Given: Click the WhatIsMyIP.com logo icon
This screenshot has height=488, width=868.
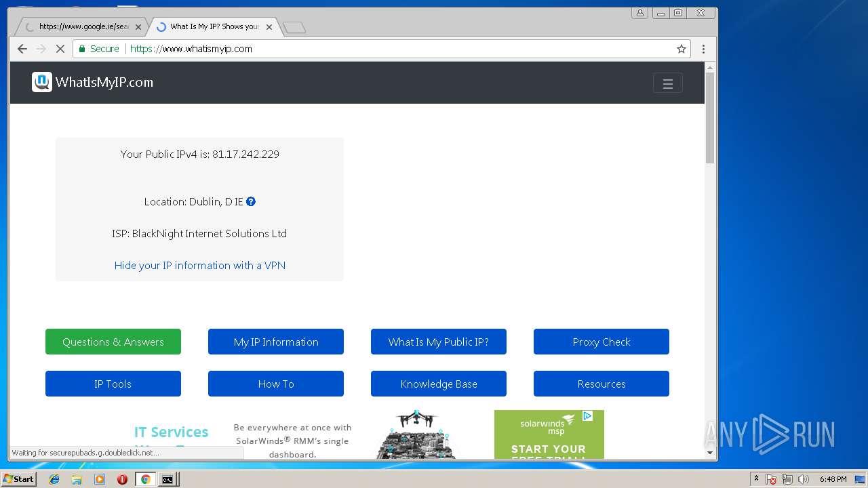Looking at the screenshot, I should (x=42, y=82).
